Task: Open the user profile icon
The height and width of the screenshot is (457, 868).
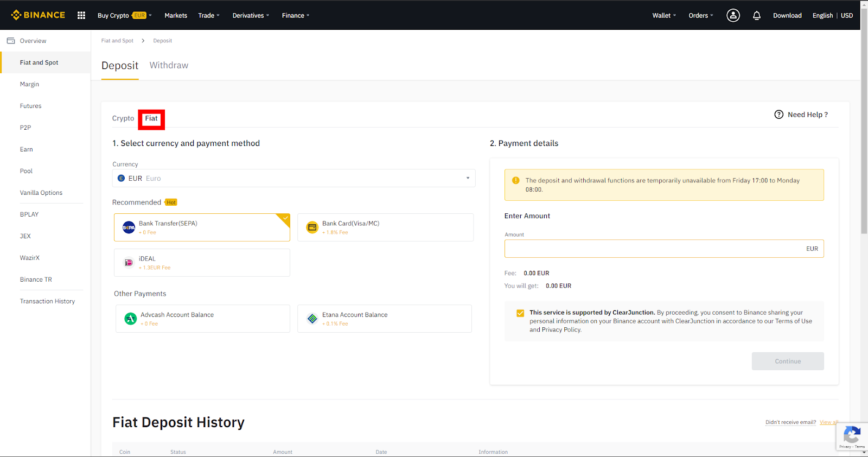Action: (733, 15)
